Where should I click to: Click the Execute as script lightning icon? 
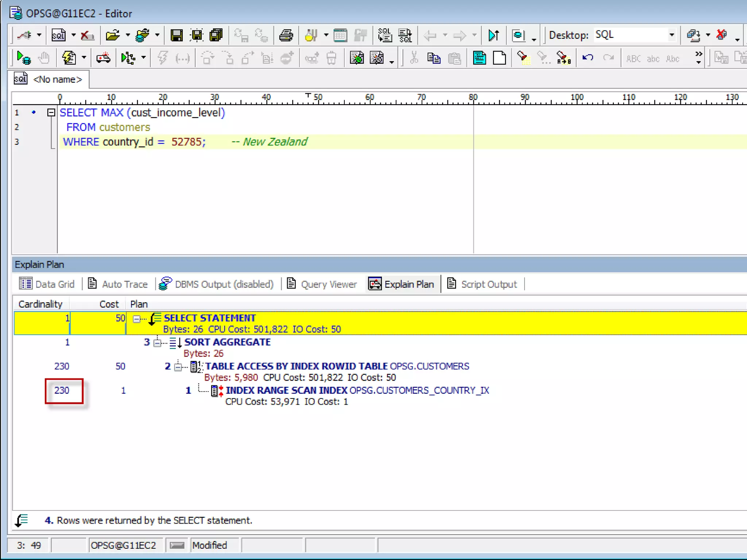click(69, 58)
